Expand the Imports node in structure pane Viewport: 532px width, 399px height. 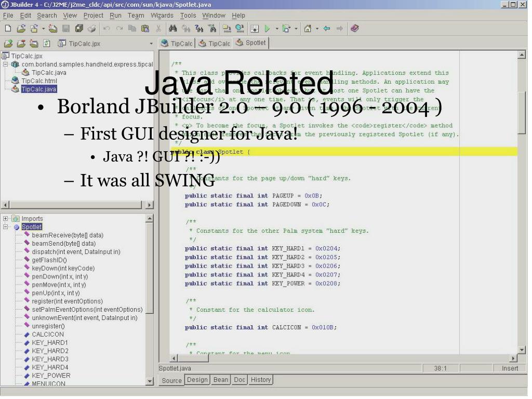[5, 220]
